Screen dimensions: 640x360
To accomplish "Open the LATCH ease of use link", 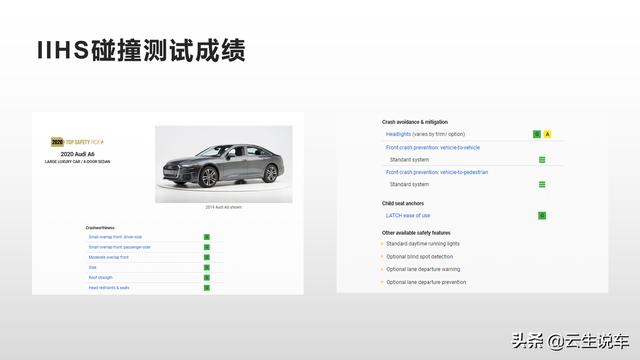I will coord(408,216).
